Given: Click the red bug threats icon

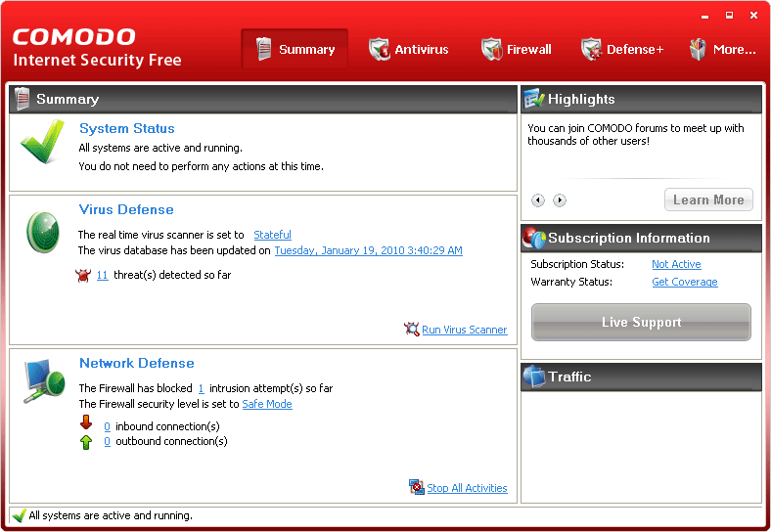Looking at the screenshot, I should 83,276.
